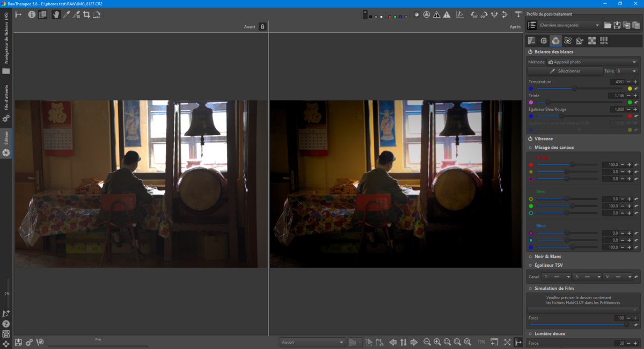Screen dimensions: 644x349
Task: Adjust the Teinte slider
Action: click(x=579, y=102)
